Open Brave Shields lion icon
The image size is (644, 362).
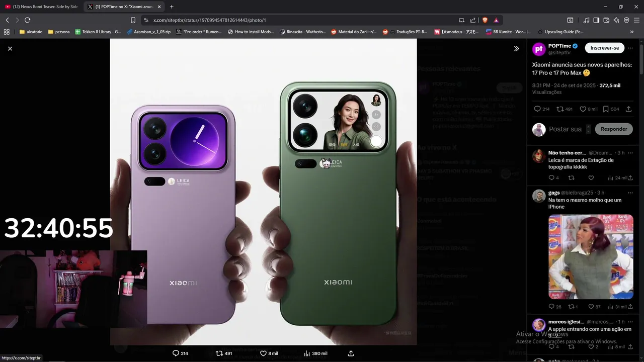click(485, 20)
